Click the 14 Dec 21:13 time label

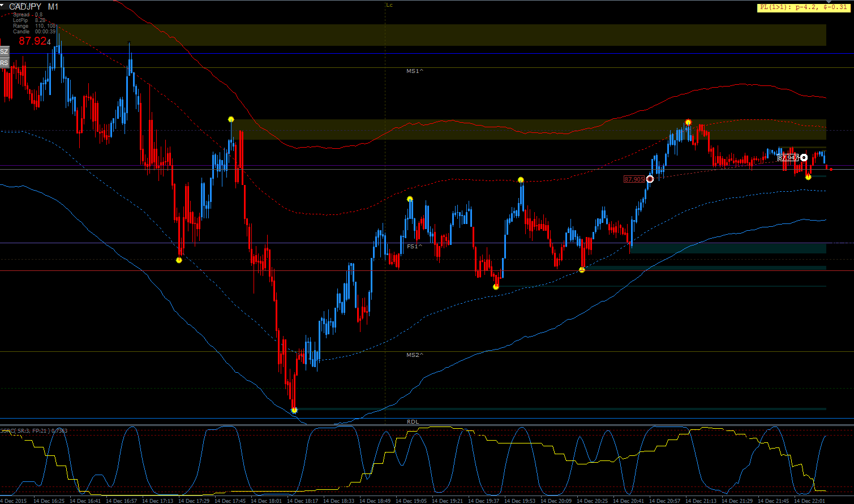[x=701, y=501]
